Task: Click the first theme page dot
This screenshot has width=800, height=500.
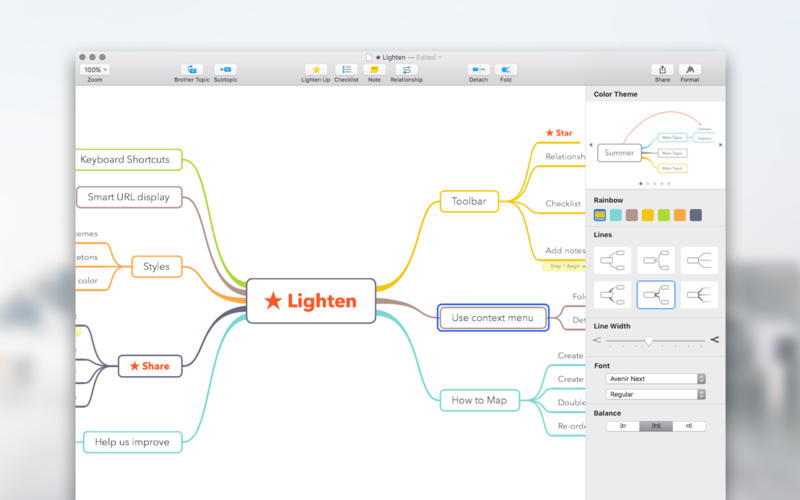Action: [x=641, y=184]
